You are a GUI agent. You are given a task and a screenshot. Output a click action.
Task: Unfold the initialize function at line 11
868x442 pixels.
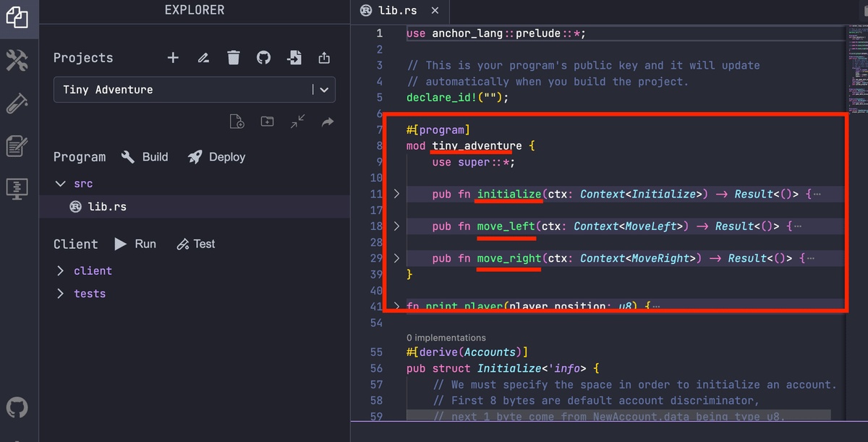coord(396,194)
